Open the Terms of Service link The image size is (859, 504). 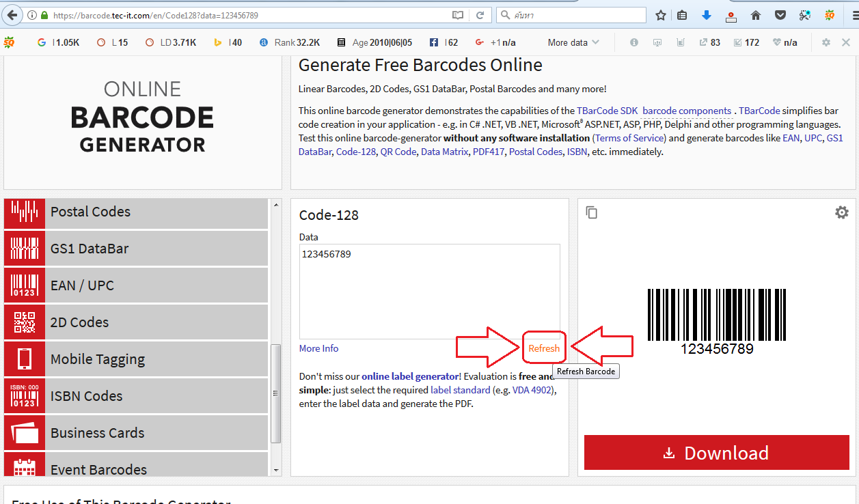pyautogui.click(x=629, y=138)
